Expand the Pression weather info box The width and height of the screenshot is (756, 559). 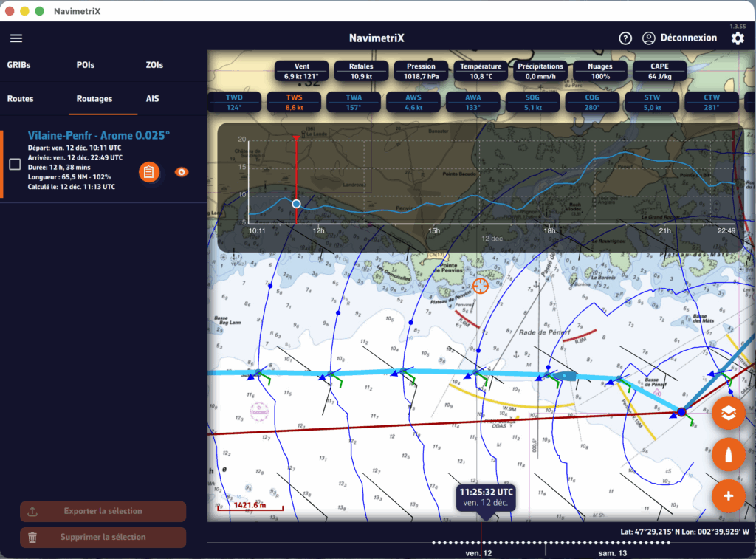420,71
